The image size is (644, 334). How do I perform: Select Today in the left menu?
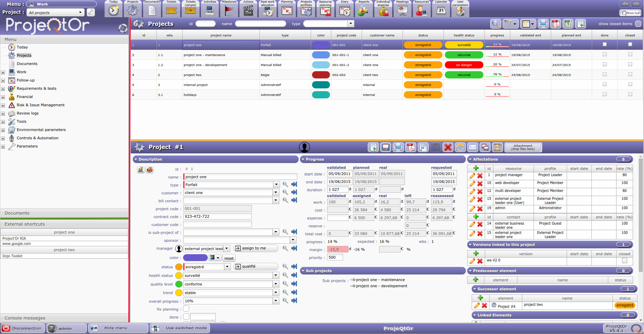coord(22,47)
